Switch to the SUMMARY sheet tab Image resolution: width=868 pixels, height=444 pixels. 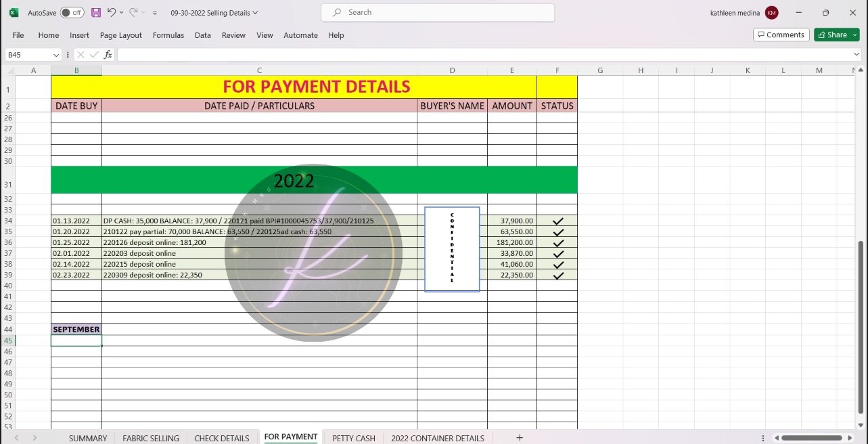88,438
